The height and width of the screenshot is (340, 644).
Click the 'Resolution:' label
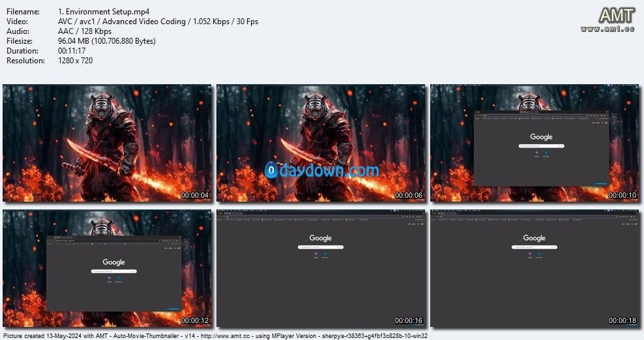point(25,61)
